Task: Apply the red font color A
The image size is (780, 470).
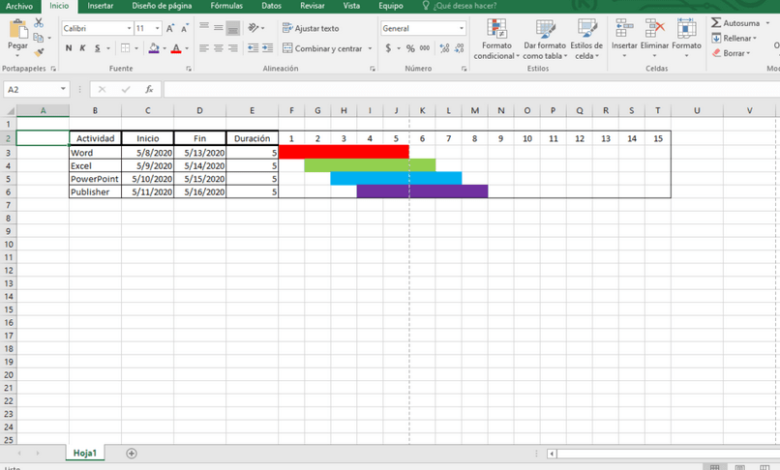Action: pyautogui.click(x=176, y=48)
